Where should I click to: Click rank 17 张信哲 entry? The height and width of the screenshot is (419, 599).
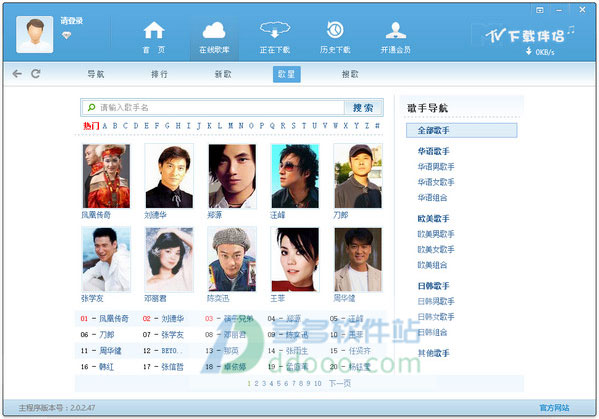(x=164, y=367)
